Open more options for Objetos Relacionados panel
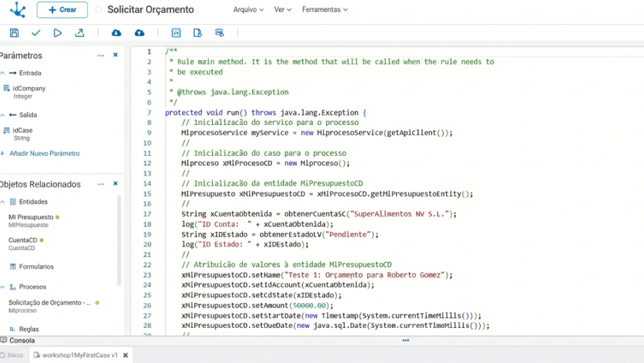 (101, 184)
